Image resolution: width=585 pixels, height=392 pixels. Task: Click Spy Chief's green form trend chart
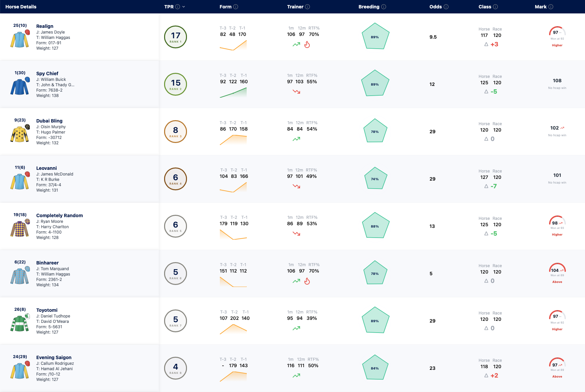[233, 93]
